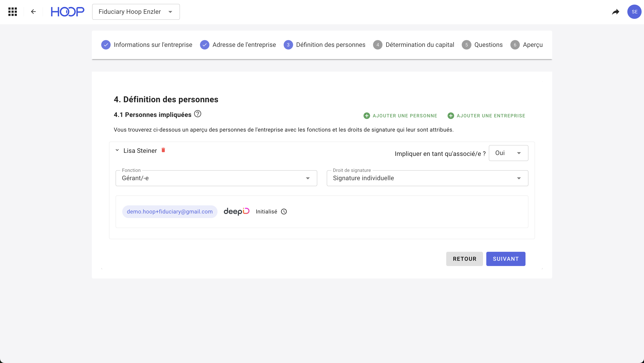Click the share arrow icon
644x363 pixels.
[x=616, y=12]
